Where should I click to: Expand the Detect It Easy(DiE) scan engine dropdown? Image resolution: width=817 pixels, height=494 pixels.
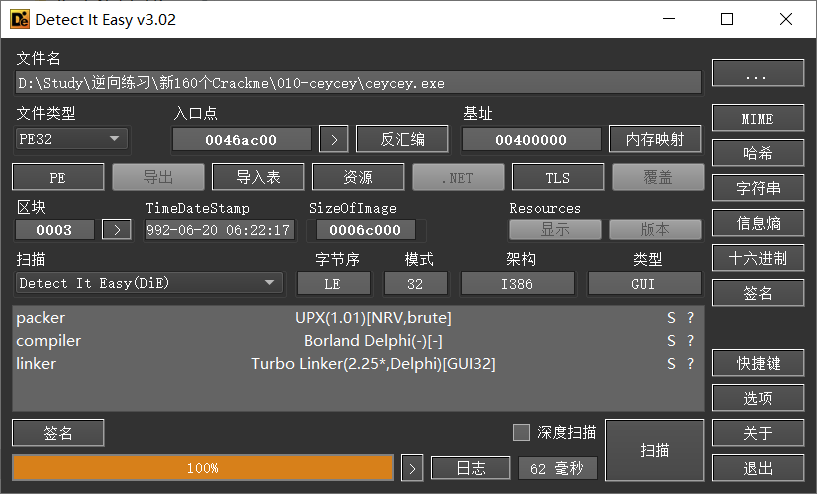pyautogui.click(x=149, y=283)
